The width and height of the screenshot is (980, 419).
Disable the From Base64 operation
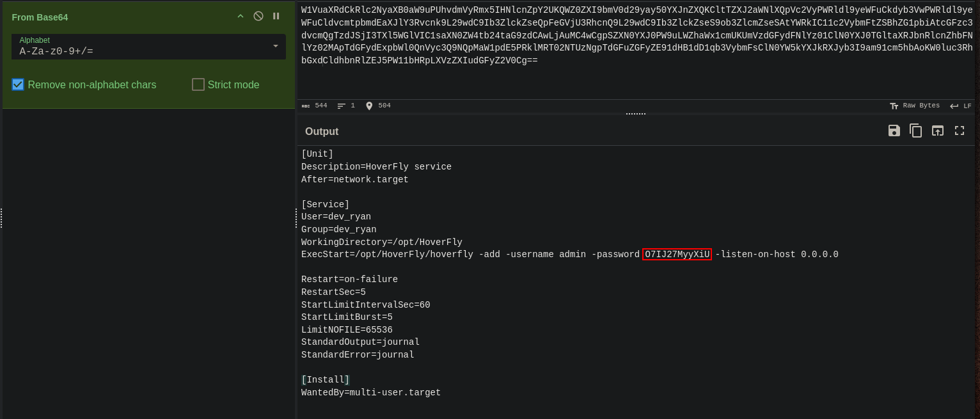tap(258, 16)
